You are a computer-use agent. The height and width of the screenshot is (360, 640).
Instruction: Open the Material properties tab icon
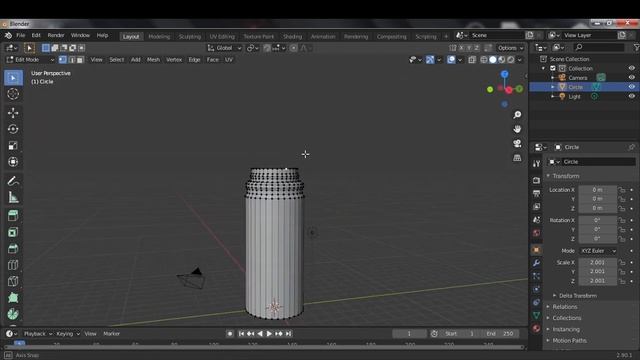tap(536, 328)
